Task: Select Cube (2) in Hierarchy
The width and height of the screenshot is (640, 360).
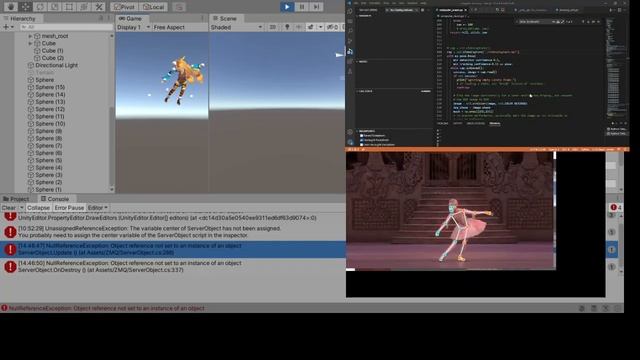Action: (53, 58)
